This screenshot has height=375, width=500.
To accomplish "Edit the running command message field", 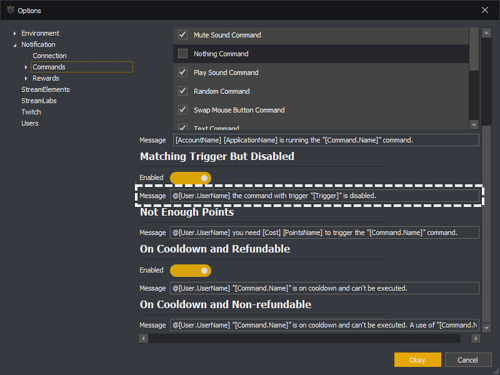I will [x=326, y=140].
